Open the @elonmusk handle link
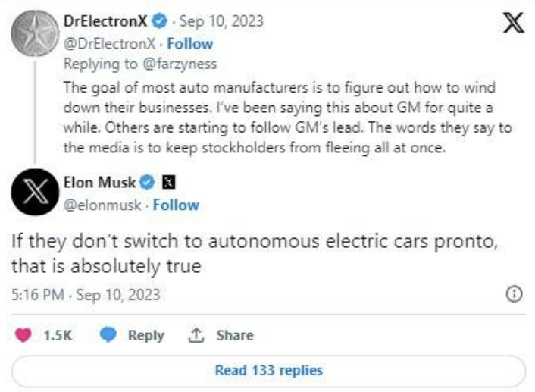Screen dimensions: 535x392 coord(102,205)
